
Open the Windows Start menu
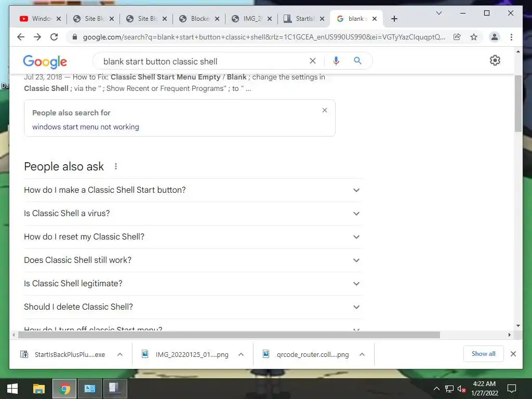coord(12,389)
